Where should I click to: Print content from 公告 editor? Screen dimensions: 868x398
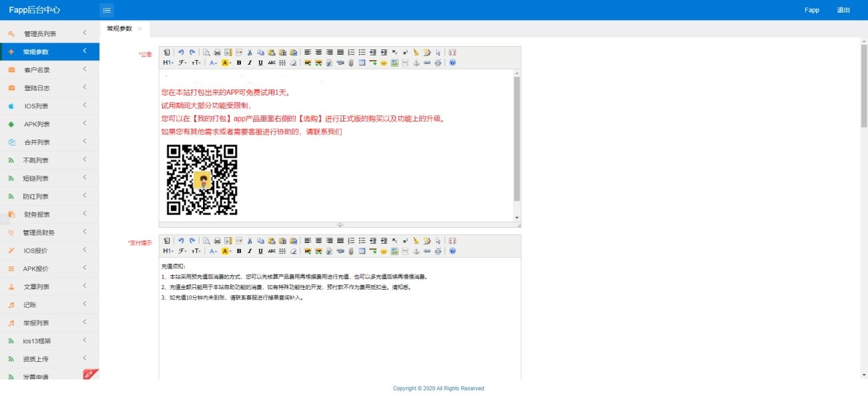tap(217, 52)
